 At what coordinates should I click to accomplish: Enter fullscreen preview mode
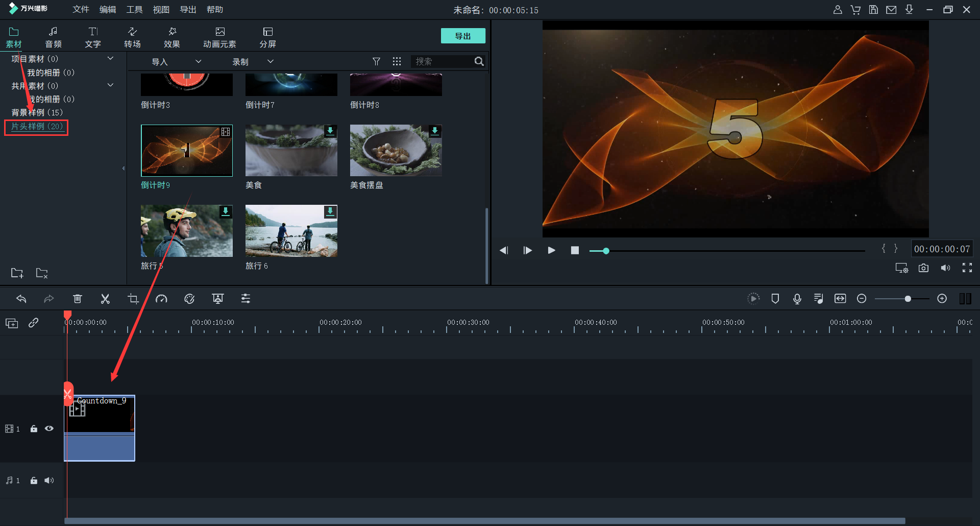click(x=967, y=268)
